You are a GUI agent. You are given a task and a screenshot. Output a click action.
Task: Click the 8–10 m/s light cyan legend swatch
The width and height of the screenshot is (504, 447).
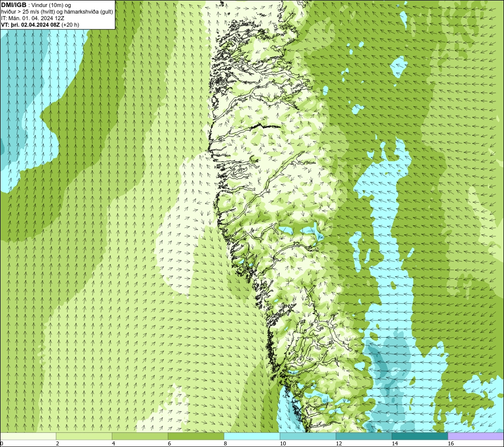tap(252, 436)
